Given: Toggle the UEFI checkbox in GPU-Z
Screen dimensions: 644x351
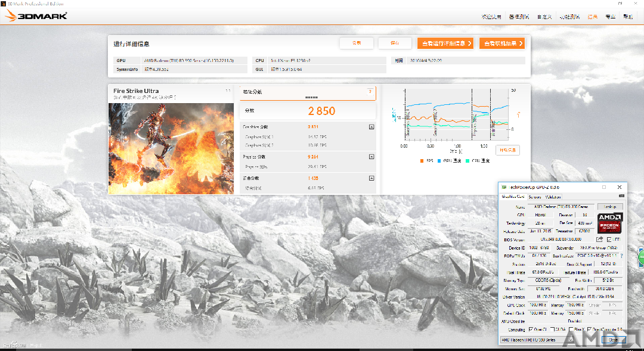Looking at the screenshot, I should pyautogui.click(x=609, y=240).
